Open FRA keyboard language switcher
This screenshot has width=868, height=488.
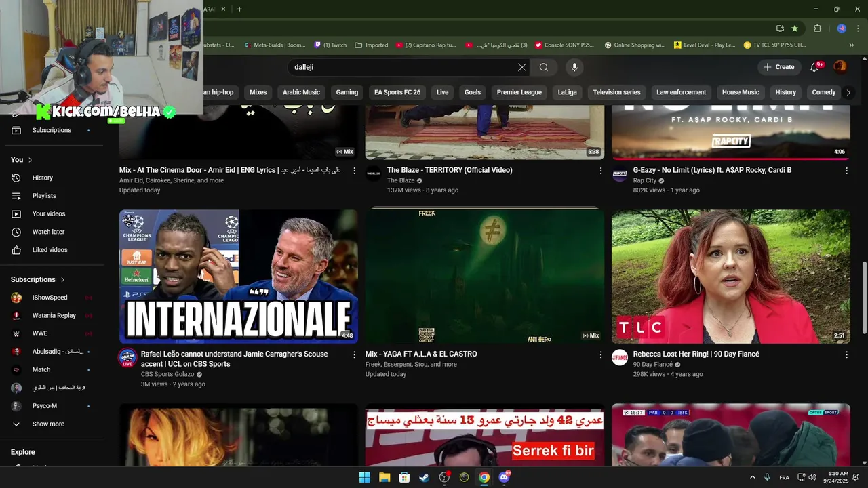pos(784,478)
